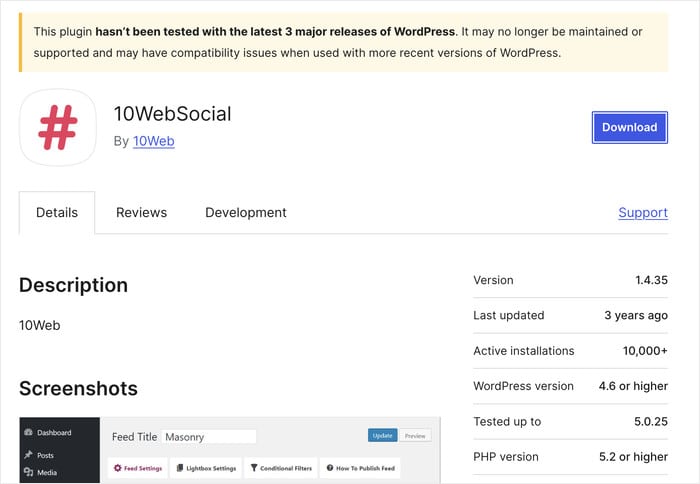Click the 'Feed Title' label in screenshot
Viewport: 700px width, 484px height.
click(x=134, y=437)
